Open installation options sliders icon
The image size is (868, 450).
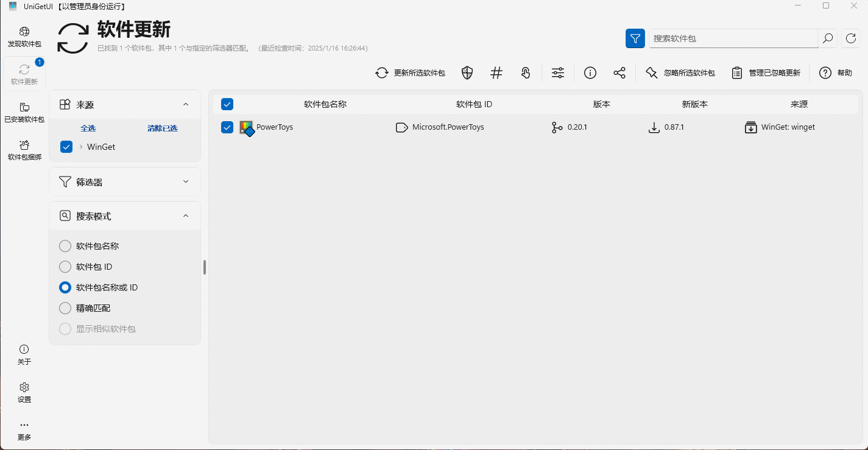pyautogui.click(x=558, y=73)
